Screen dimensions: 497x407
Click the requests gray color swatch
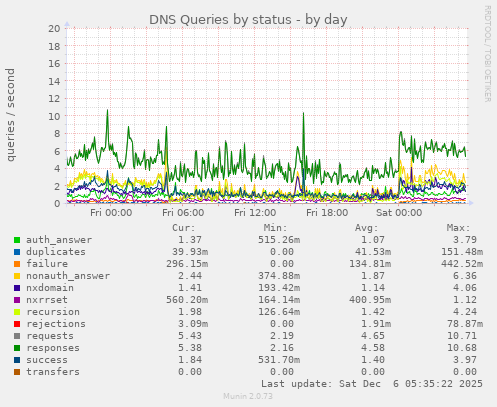(17, 336)
